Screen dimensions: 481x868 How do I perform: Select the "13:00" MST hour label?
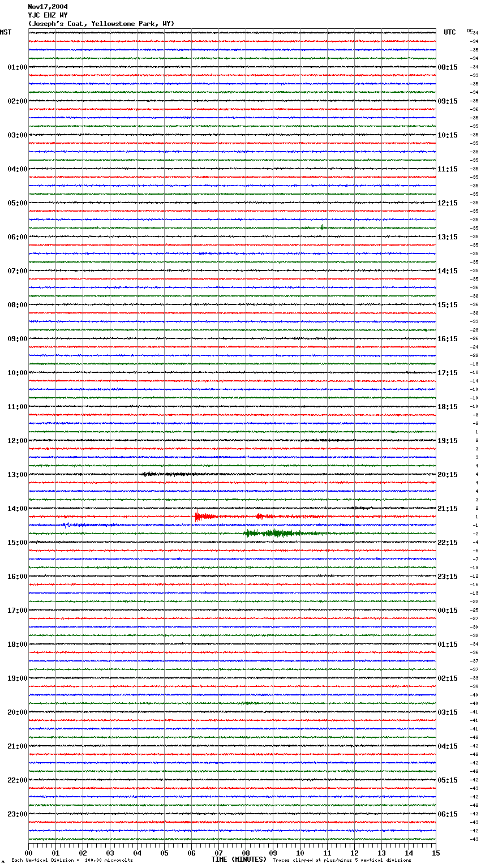pyautogui.click(x=18, y=475)
